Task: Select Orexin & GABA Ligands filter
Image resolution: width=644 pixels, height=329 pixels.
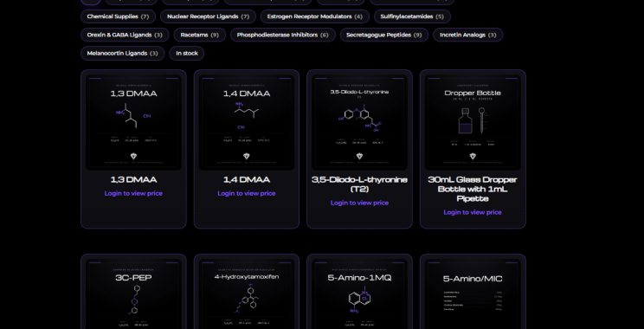Action: [125, 35]
